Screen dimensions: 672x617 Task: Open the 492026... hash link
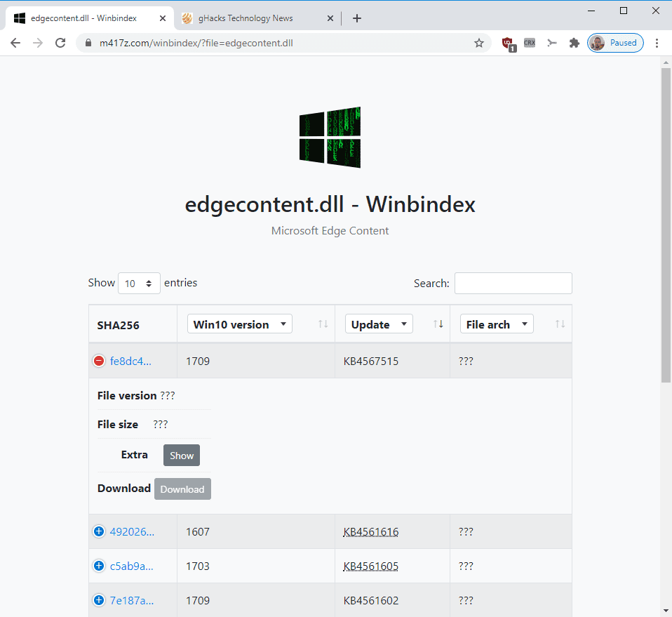132,531
